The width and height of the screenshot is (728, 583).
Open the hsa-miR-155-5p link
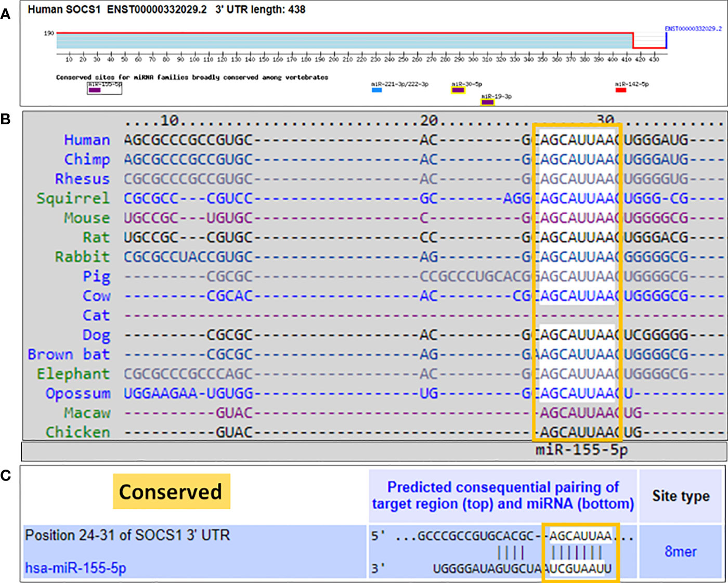click(x=76, y=568)
